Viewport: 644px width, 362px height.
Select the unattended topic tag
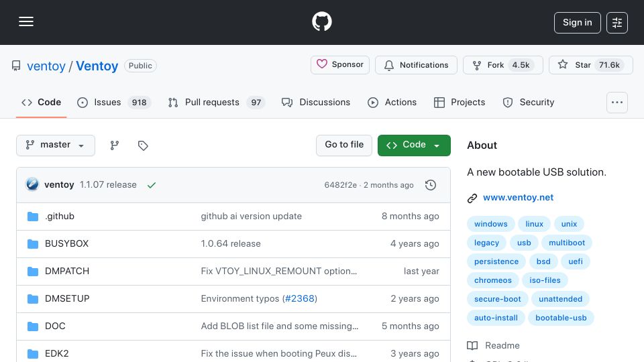(560, 300)
